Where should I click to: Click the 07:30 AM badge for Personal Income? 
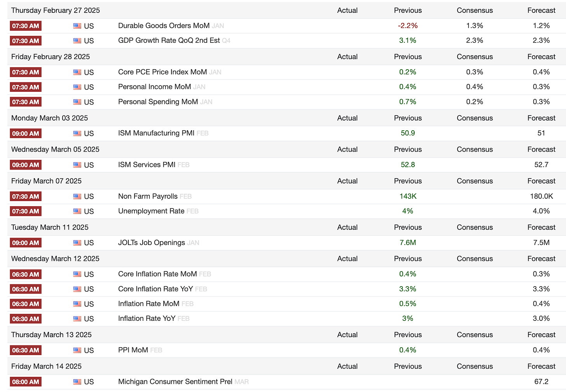click(x=26, y=87)
